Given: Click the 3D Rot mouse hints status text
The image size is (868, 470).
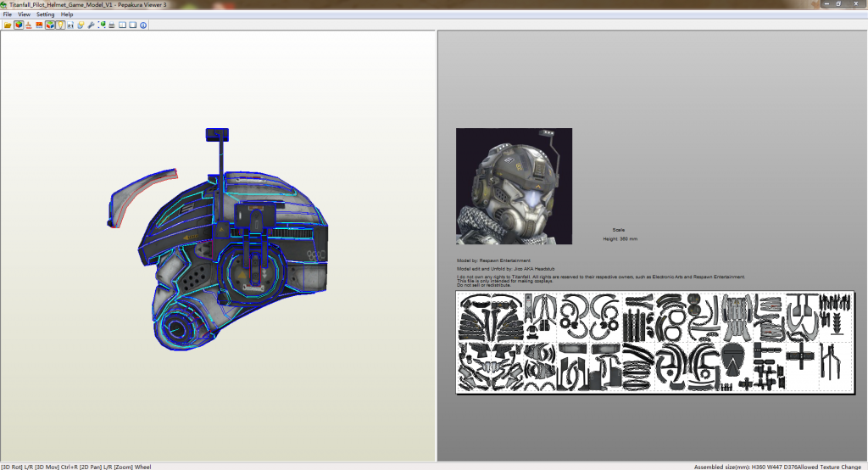Looking at the screenshot, I should [75, 467].
